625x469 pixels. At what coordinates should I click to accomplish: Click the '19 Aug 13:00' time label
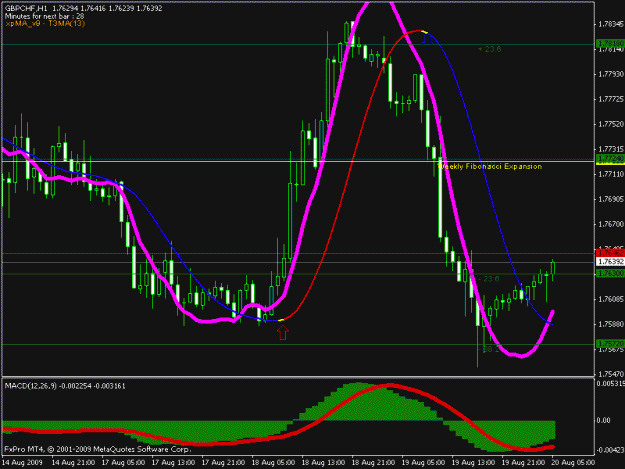(473, 463)
